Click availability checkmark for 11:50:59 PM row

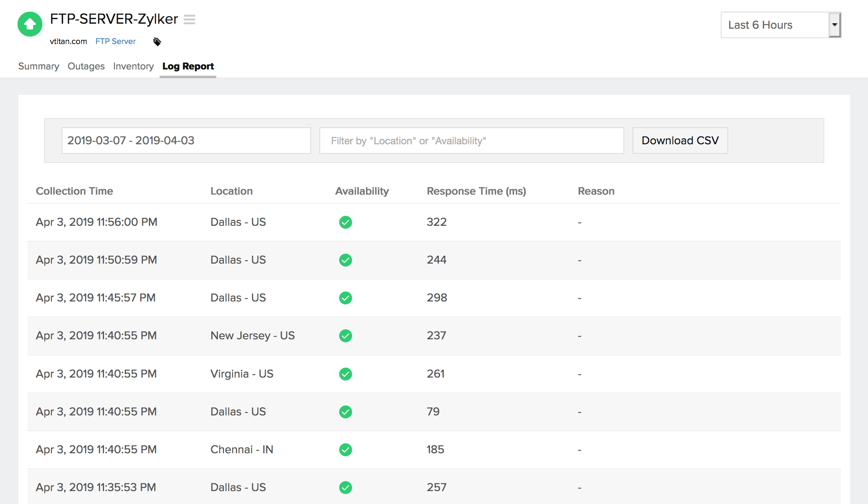coord(345,260)
